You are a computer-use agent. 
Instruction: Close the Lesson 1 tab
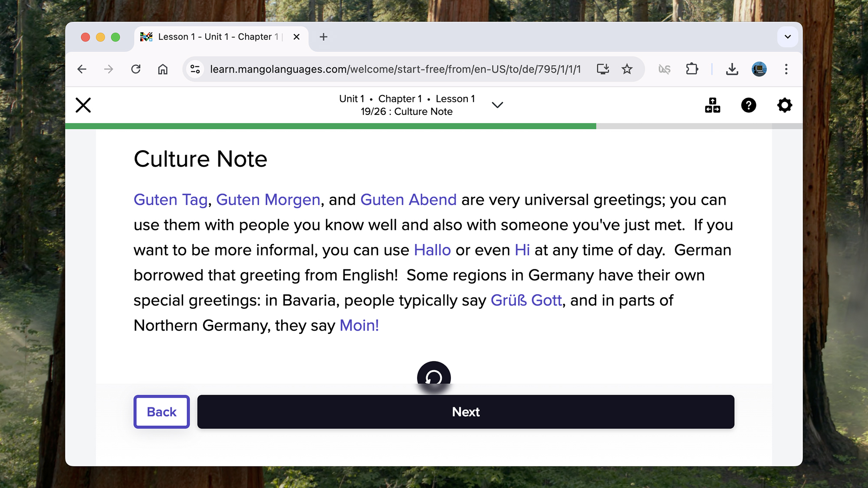click(x=296, y=37)
